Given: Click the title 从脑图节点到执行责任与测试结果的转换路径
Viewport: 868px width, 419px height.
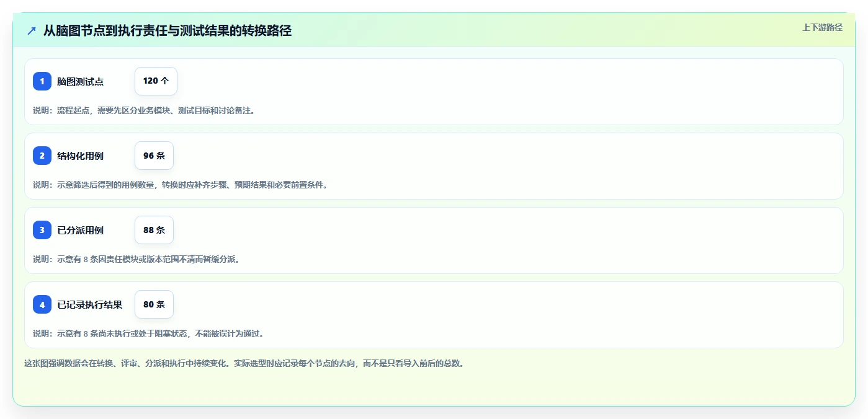Looking at the screenshot, I should [x=168, y=30].
